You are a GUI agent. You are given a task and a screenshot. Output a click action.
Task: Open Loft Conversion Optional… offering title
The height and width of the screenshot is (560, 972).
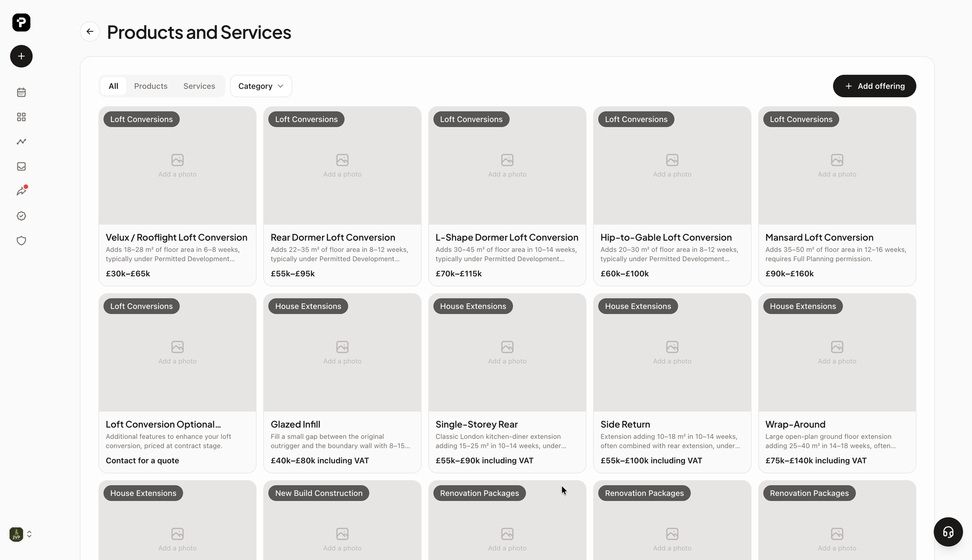163,424
